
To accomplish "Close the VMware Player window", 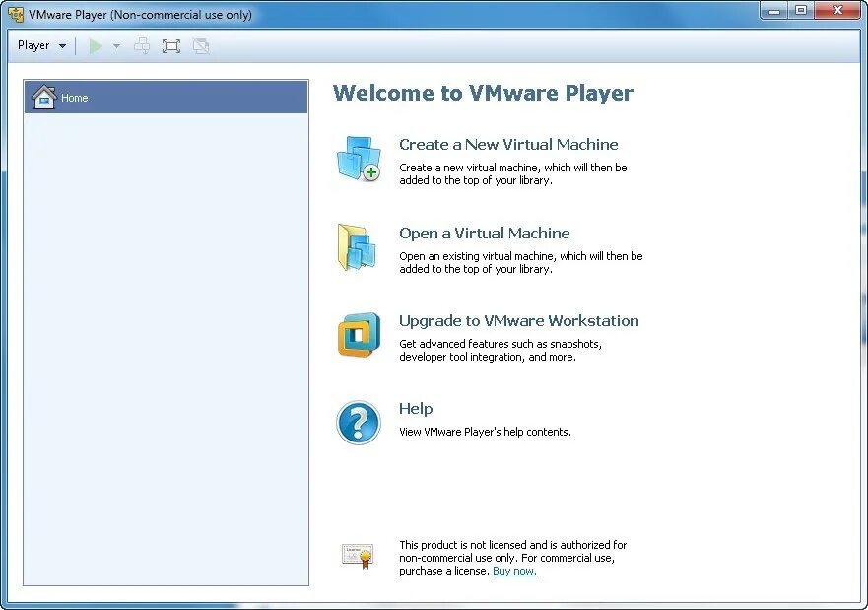I will tap(837, 11).
